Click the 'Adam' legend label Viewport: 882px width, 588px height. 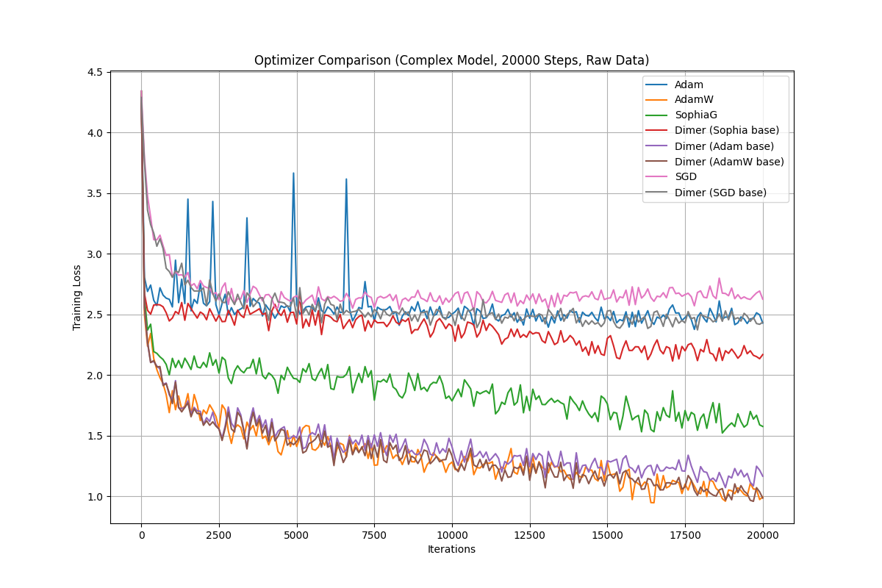click(689, 84)
